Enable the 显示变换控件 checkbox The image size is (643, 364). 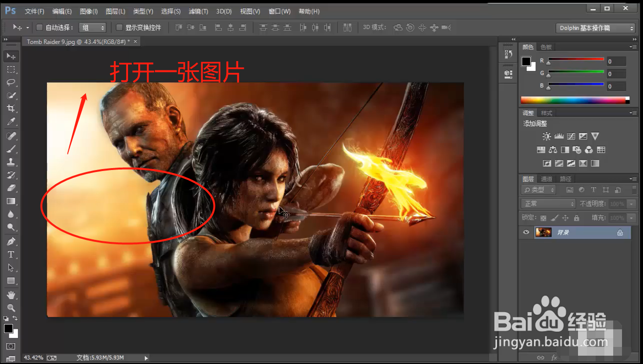point(119,28)
